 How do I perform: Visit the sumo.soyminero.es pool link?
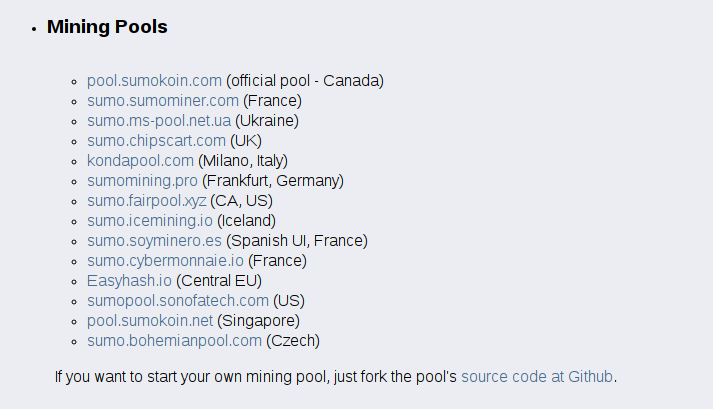click(x=154, y=241)
